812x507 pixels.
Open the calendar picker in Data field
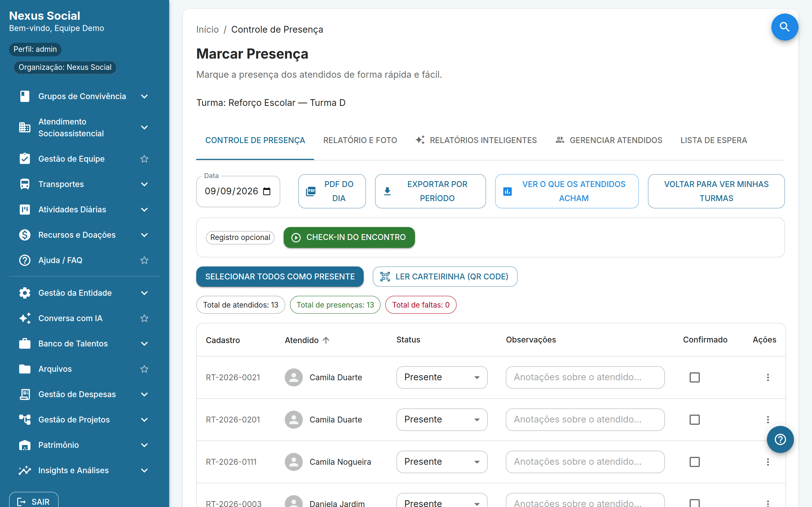(267, 191)
